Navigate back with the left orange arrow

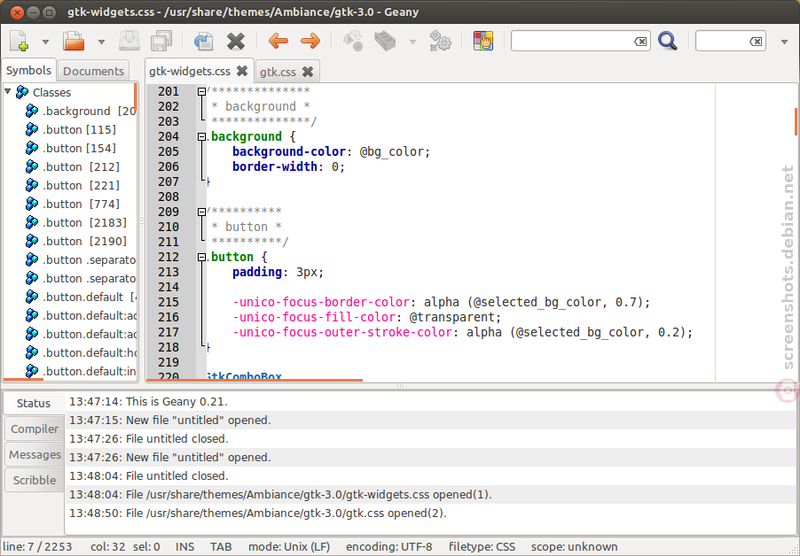278,41
